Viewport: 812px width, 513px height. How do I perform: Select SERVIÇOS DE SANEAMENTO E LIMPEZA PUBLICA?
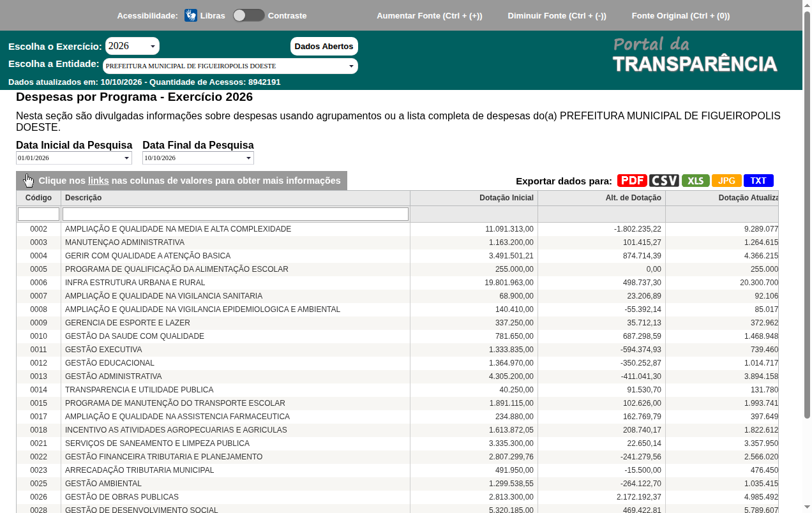click(157, 443)
